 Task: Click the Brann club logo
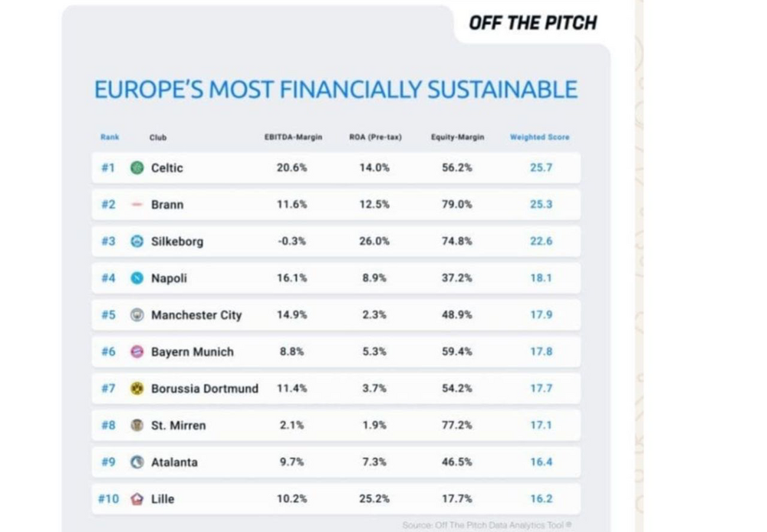coord(137,205)
